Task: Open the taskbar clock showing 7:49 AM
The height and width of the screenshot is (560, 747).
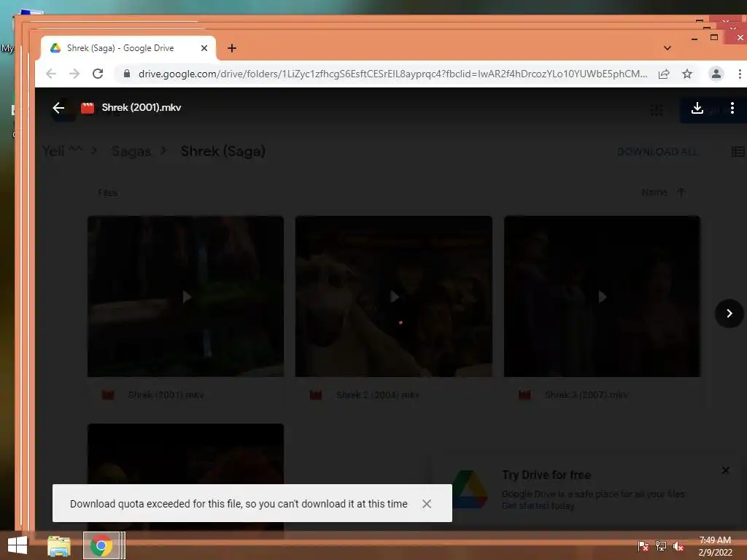Action: pos(715,546)
